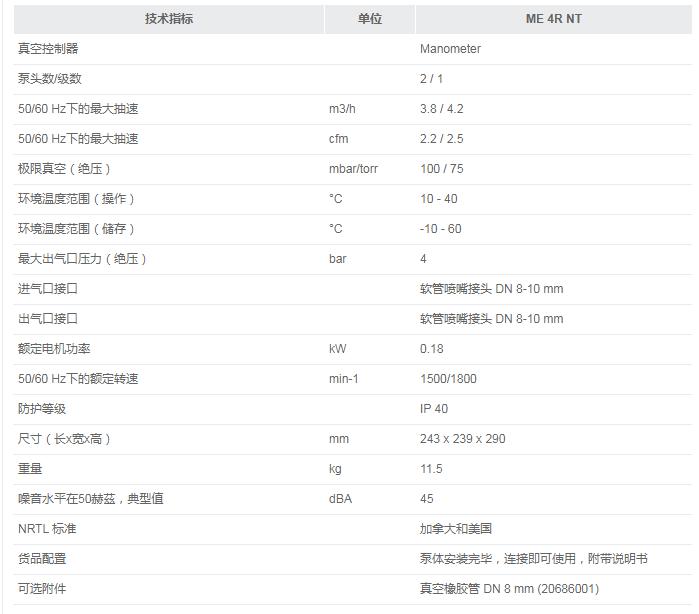Select the 环境温度范围（储存） label
Viewport: 699px width, 614px height.
tap(76, 229)
